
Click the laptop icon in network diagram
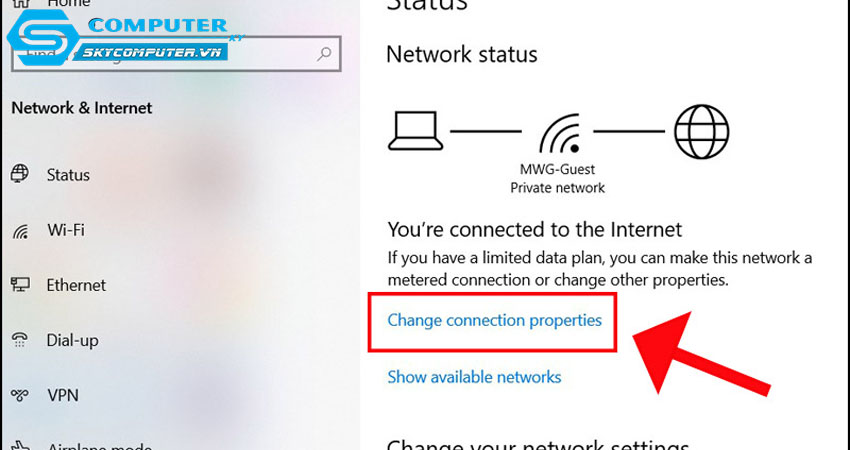415,131
